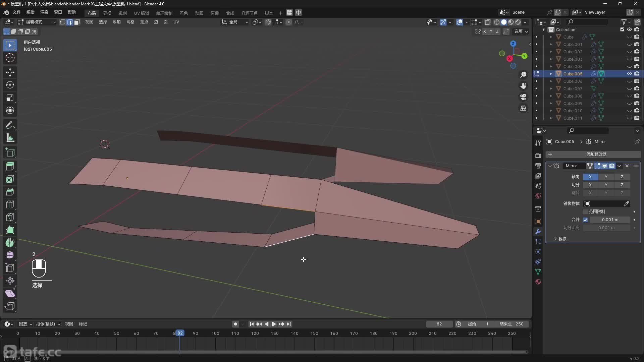Click the viewport Options button
This screenshot has height=362, width=644.
pos(521,32)
